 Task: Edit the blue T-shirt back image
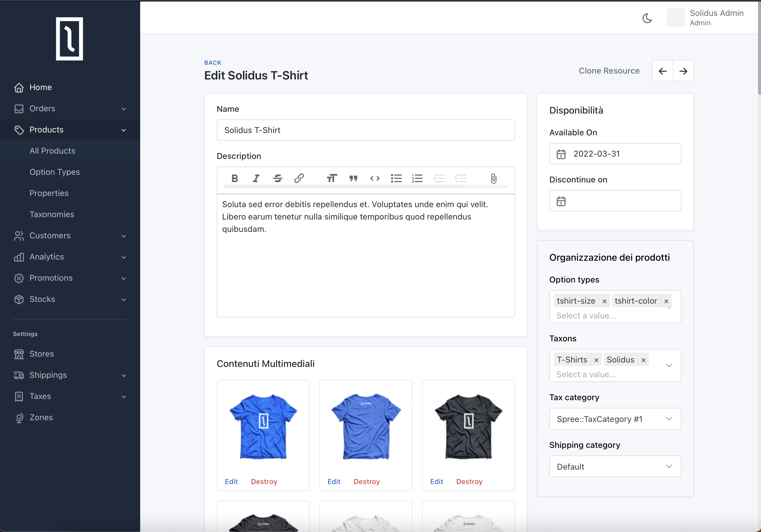tap(334, 482)
